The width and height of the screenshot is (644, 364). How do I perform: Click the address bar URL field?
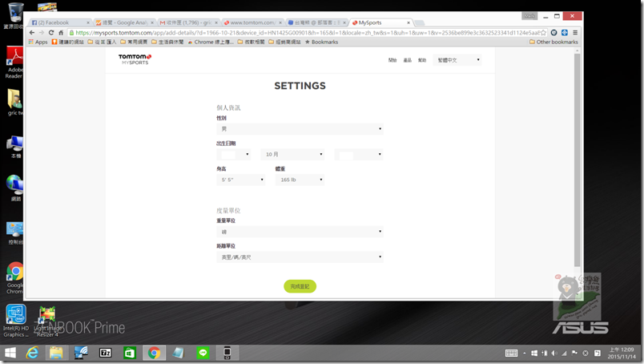(x=304, y=33)
